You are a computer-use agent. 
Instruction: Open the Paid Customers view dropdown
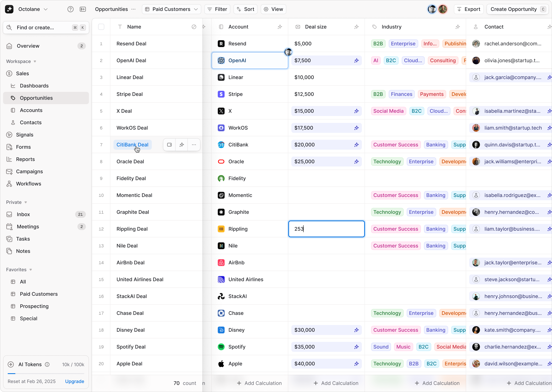point(172,9)
